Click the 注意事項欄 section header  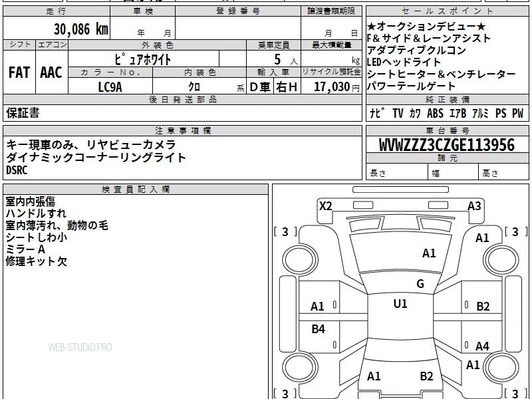click(182, 130)
